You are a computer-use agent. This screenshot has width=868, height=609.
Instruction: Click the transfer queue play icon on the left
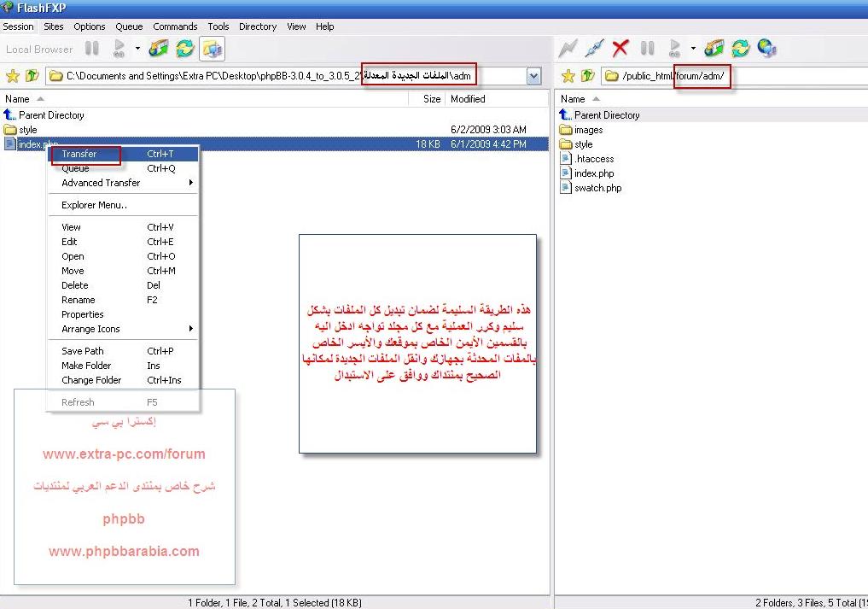[119, 49]
